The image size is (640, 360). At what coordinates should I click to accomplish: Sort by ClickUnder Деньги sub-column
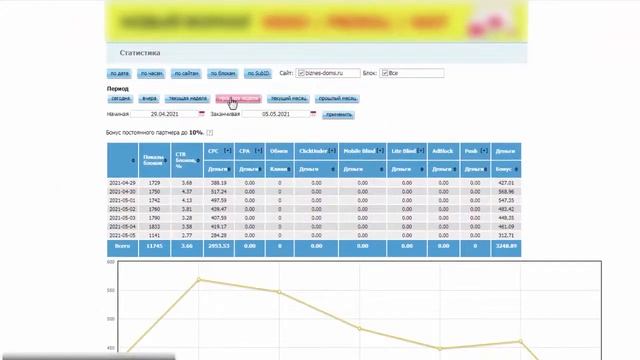pos(333,169)
